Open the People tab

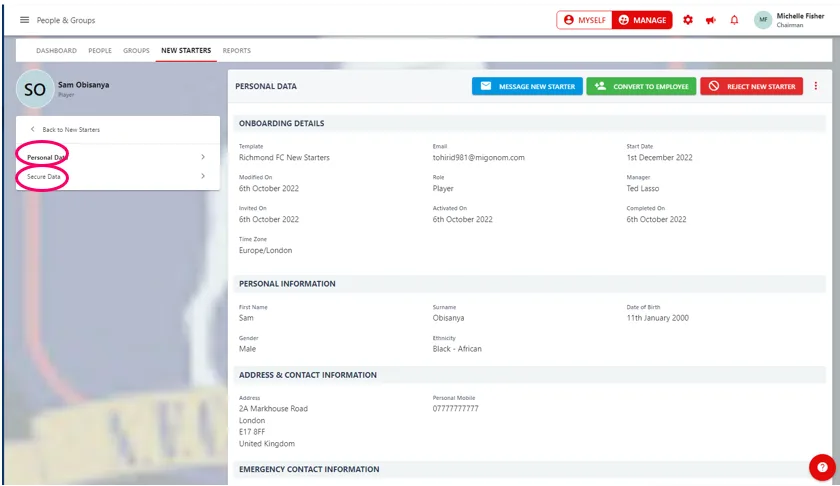pyautogui.click(x=100, y=50)
